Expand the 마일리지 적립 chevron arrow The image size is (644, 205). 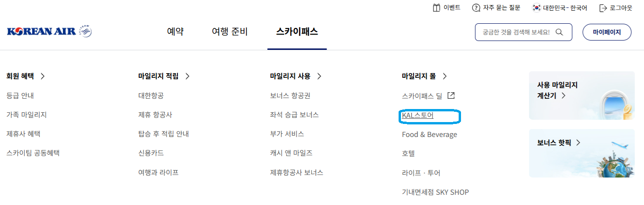click(x=187, y=76)
